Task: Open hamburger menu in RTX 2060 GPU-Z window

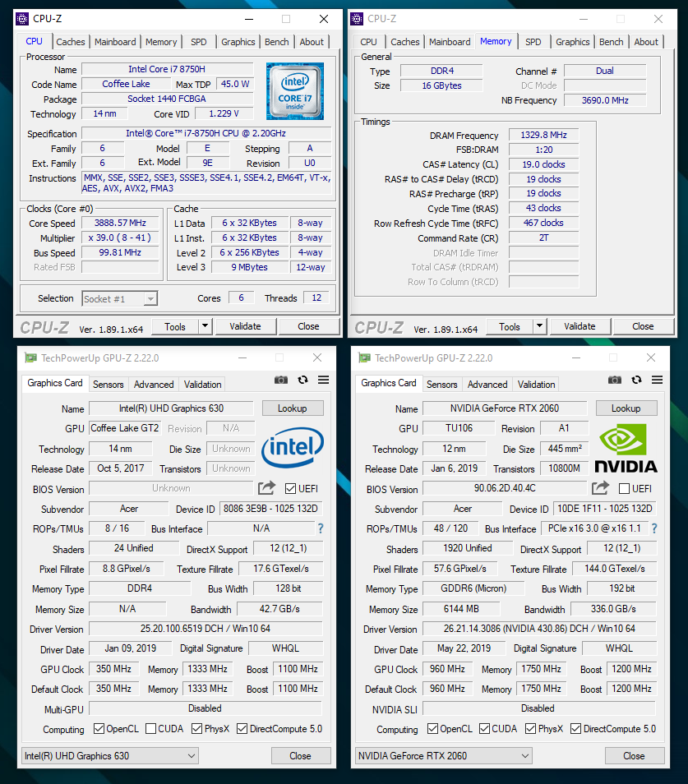Action: pyautogui.click(x=657, y=380)
